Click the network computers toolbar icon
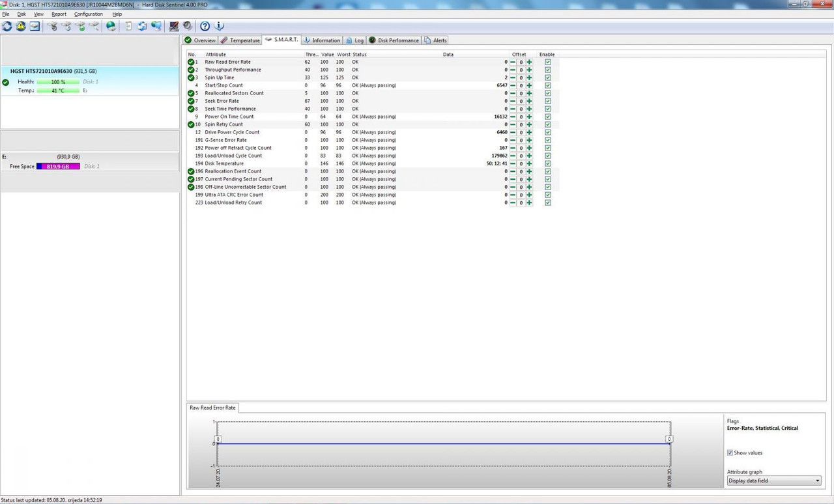The width and height of the screenshot is (834, 504). 156,26
